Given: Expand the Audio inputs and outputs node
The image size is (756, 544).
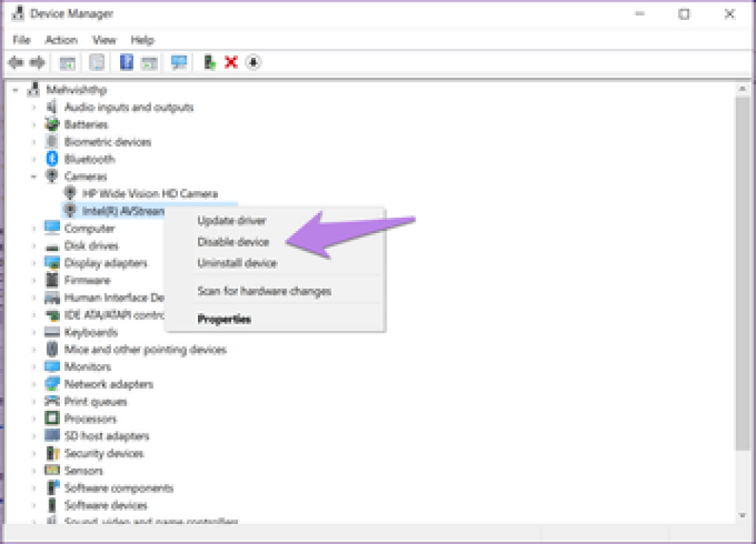Looking at the screenshot, I should pyautogui.click(x=34, y=108).
